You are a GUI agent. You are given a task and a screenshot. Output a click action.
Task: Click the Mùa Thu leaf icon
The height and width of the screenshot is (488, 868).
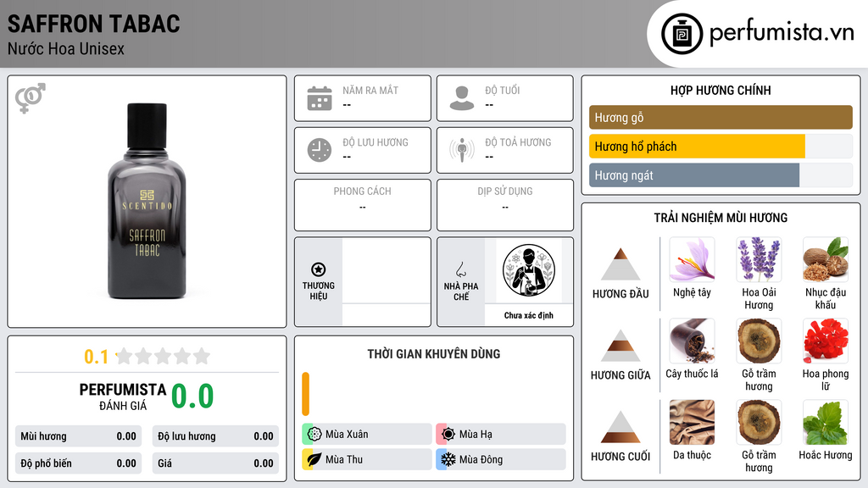point(314,459)
